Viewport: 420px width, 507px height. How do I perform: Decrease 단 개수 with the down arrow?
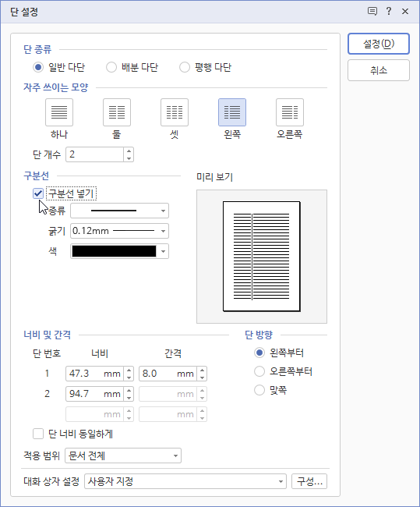pyautogui.click(x=129, y=158)
